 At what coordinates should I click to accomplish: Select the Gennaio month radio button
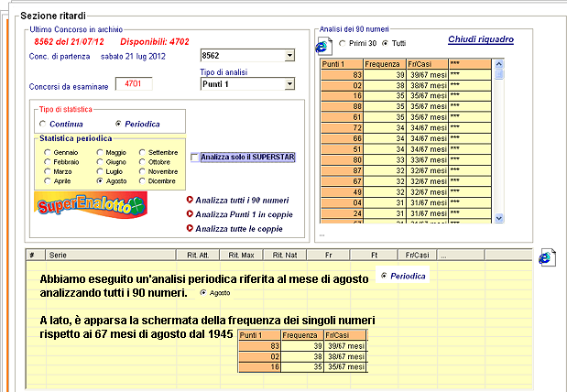point(47,152)
